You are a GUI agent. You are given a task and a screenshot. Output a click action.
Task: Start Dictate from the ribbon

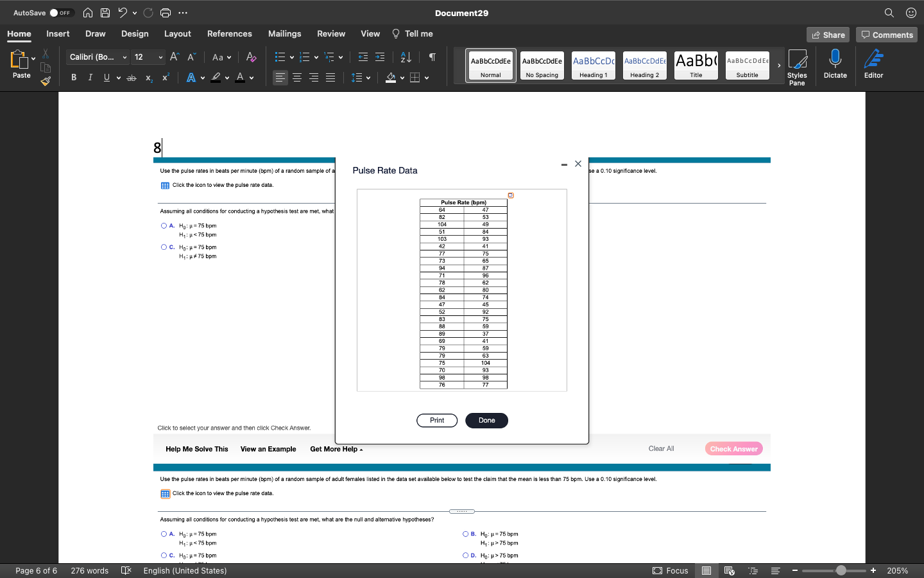pyautogui.click(x=835, y=64)
